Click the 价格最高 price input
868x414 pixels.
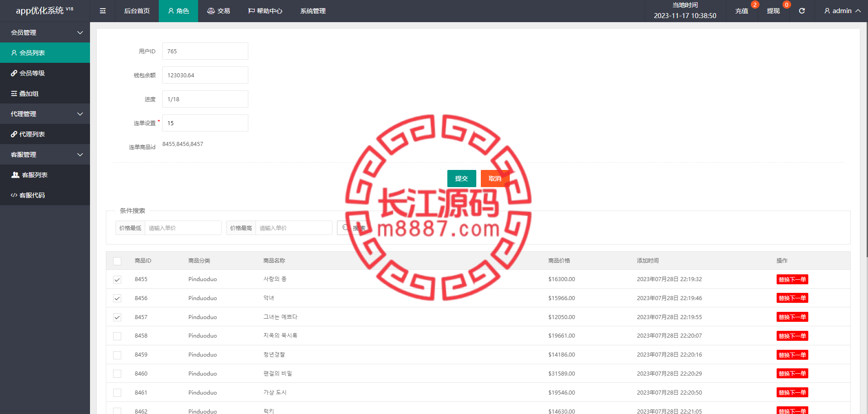pyautogui.click(x=294, y=228)
